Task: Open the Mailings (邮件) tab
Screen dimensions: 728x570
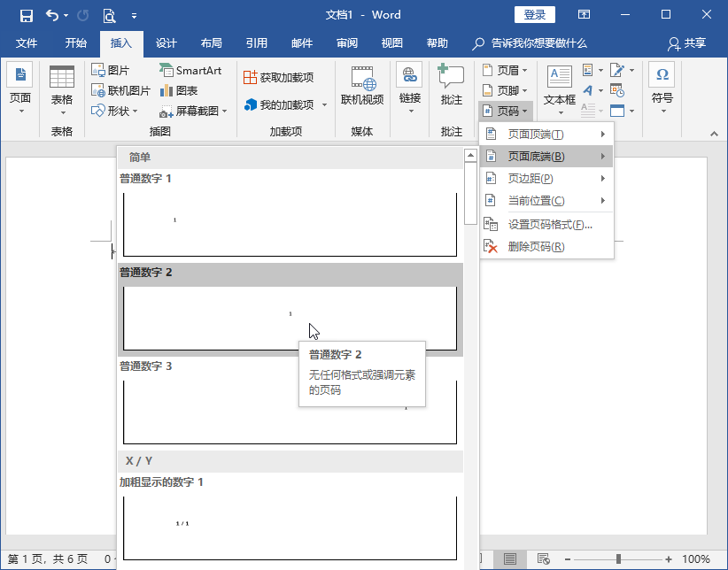Action: pyautogui.click(x=302, y=43)
